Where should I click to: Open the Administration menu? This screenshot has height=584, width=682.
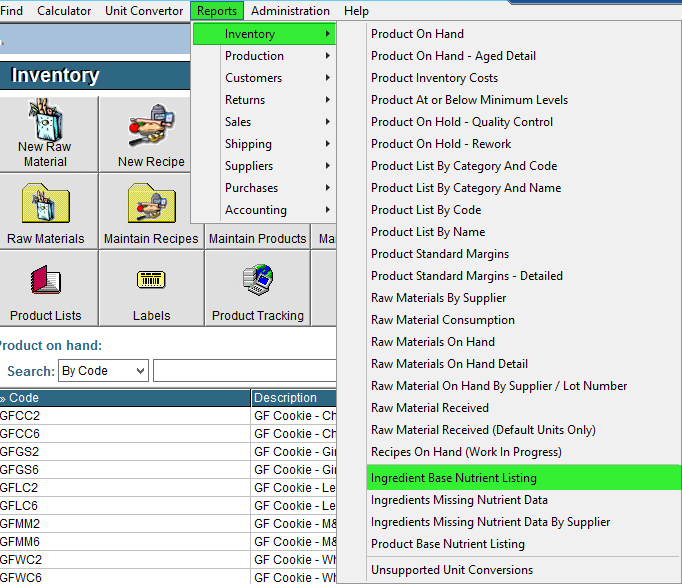pyautogui.click(x=290, y=10)
